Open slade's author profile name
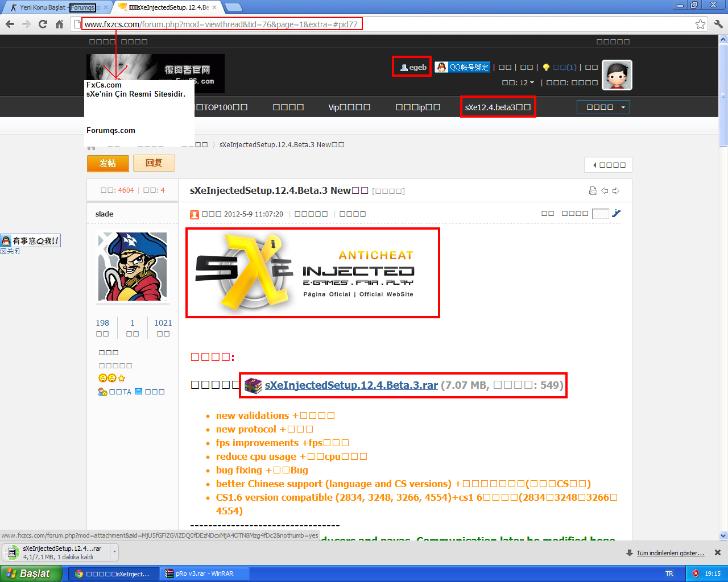 coord(104,214)
